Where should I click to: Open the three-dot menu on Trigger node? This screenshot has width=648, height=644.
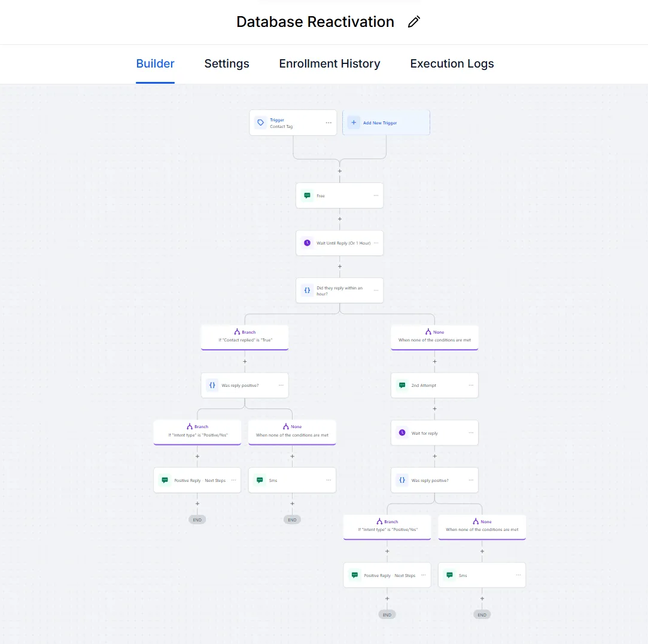pos(328,123)
